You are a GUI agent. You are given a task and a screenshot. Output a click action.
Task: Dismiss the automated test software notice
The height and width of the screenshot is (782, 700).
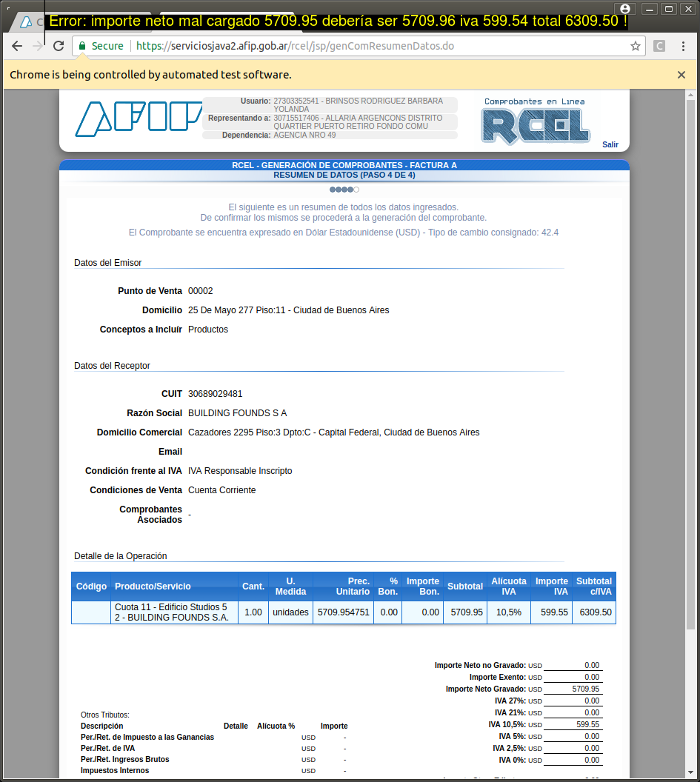681,75
